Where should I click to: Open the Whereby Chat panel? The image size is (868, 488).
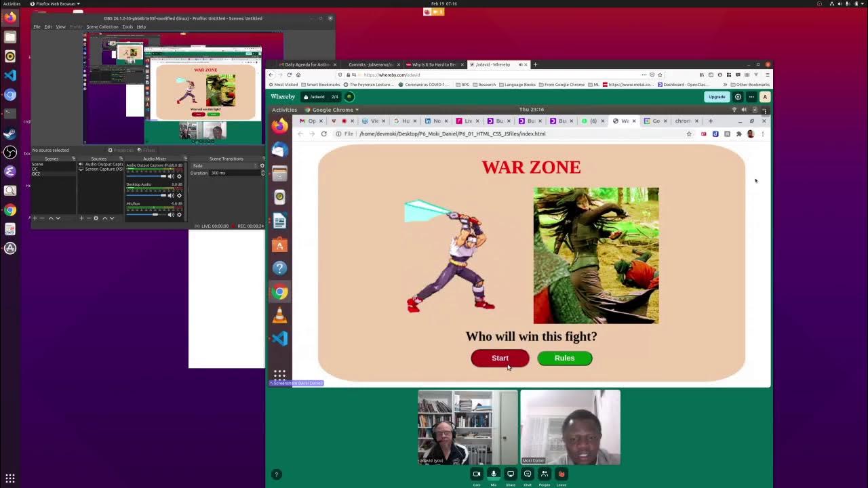(528, 474)
